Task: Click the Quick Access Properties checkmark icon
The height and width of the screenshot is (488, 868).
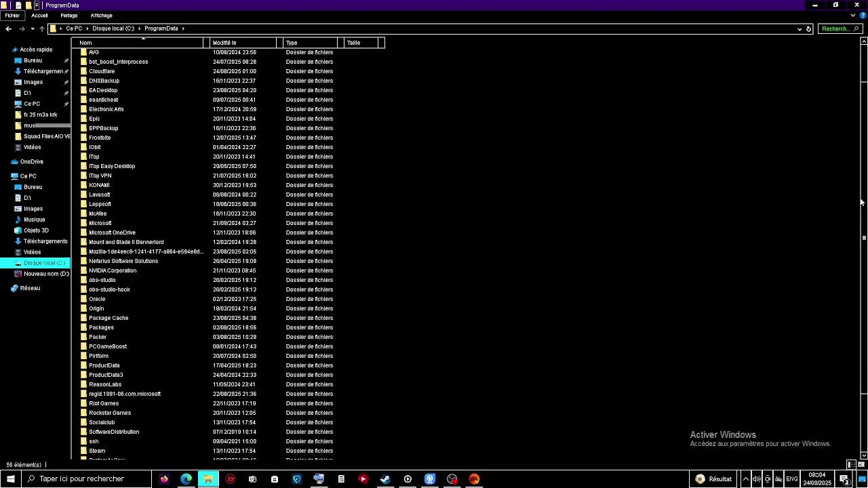Action: pos(19,5)
